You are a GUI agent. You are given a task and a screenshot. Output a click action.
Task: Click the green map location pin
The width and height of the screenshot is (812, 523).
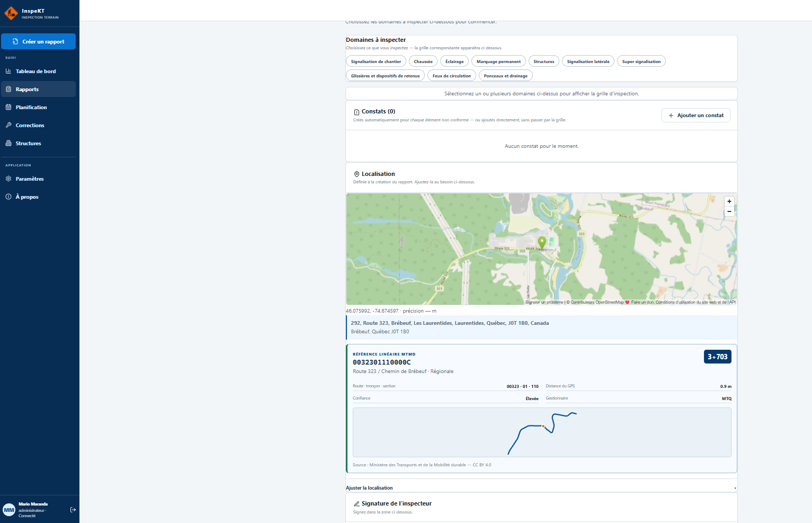click(x=542, y=242)
